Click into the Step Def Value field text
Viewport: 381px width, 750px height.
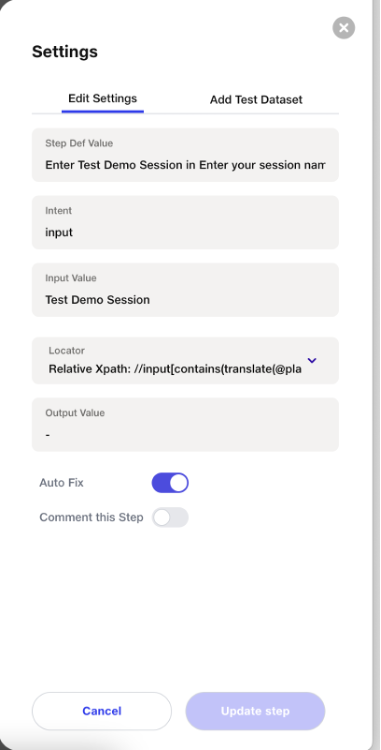point(185,165)
